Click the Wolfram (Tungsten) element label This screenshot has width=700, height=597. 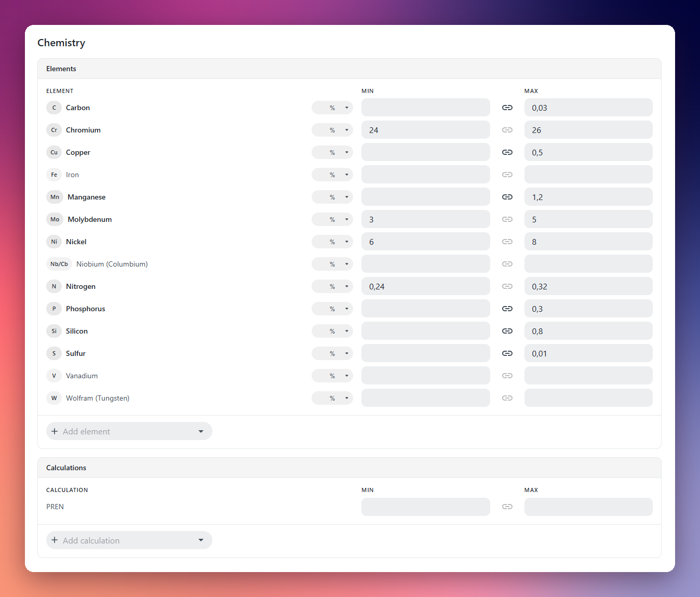coord(98,398)
